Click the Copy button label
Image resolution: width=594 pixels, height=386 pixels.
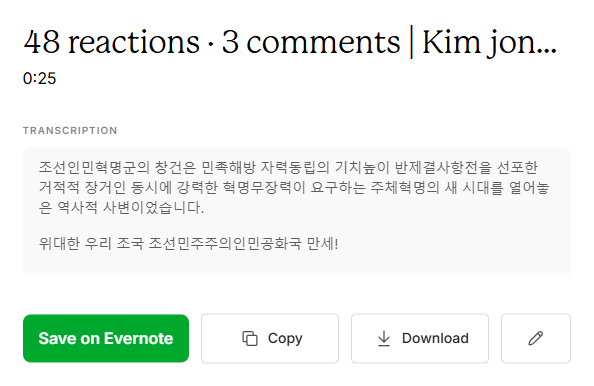point(285,338)
